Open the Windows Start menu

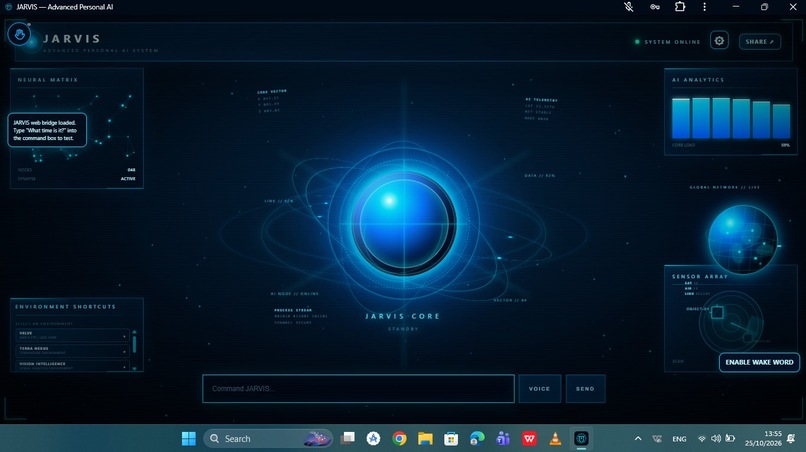(x=189, y=439)
